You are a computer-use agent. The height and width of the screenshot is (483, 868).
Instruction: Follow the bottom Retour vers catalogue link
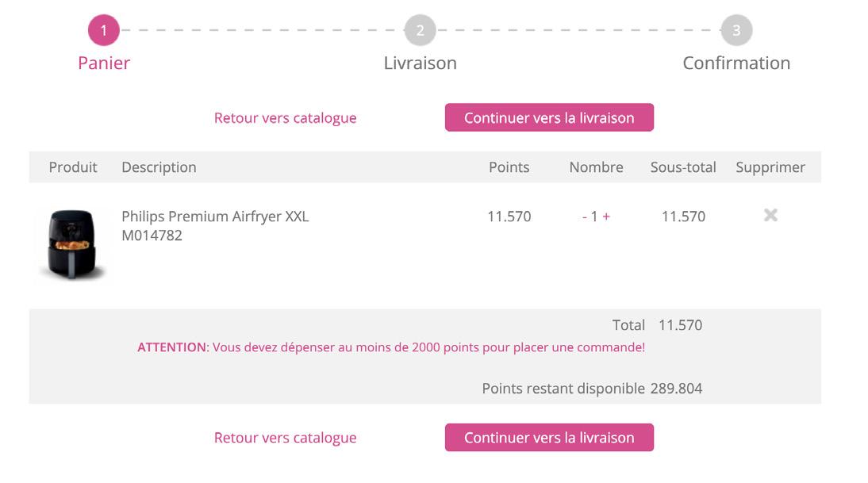coord(285,438)
